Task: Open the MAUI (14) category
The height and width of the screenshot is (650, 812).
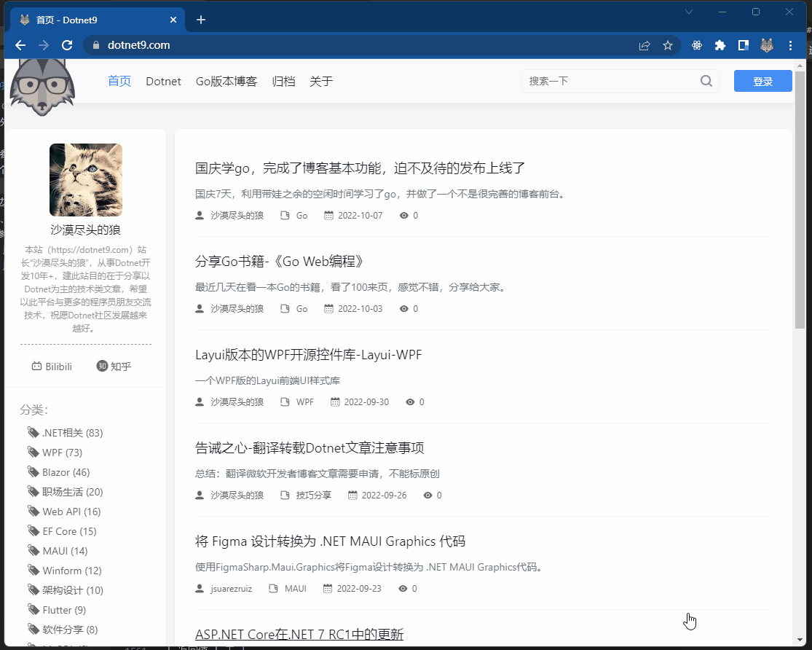Action: tap(58, 551)
